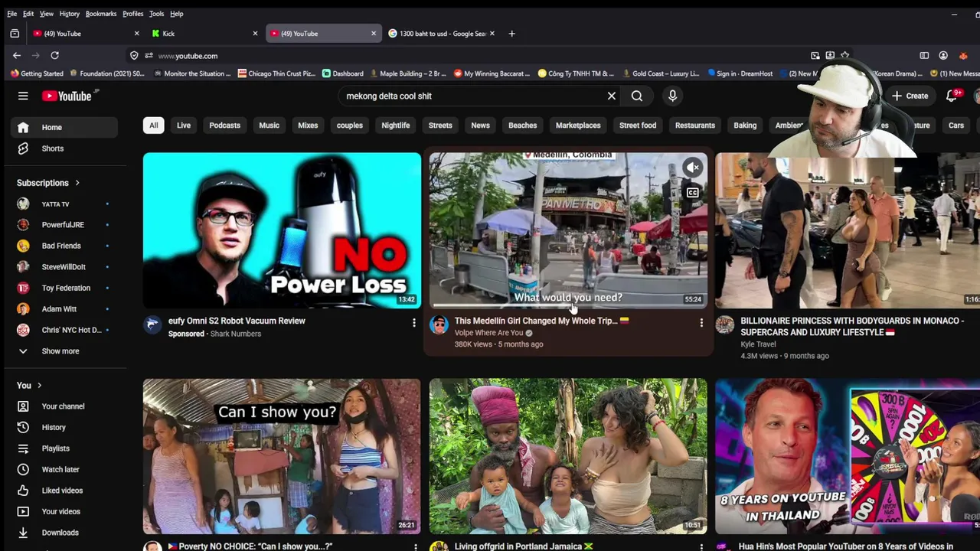Open Chris' NYC Hot D... subscription channel

click(x=64, y=330)
